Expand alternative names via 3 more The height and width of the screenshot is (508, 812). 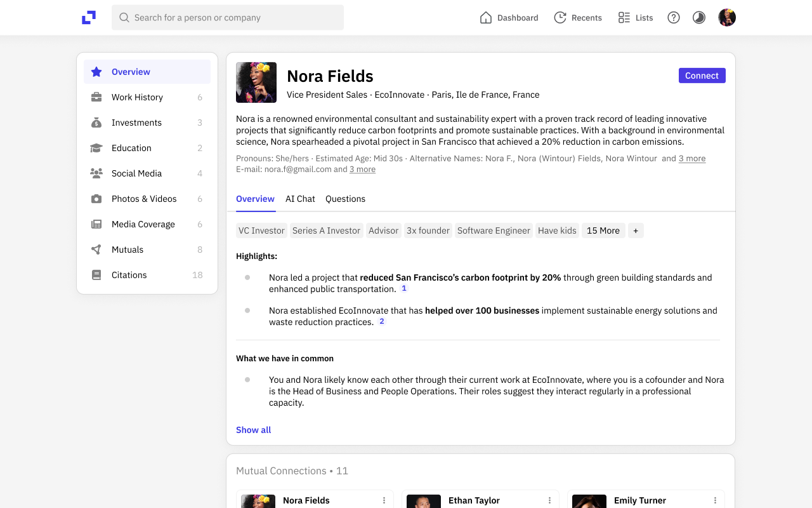pyautogui.click(x=692, y=159)
